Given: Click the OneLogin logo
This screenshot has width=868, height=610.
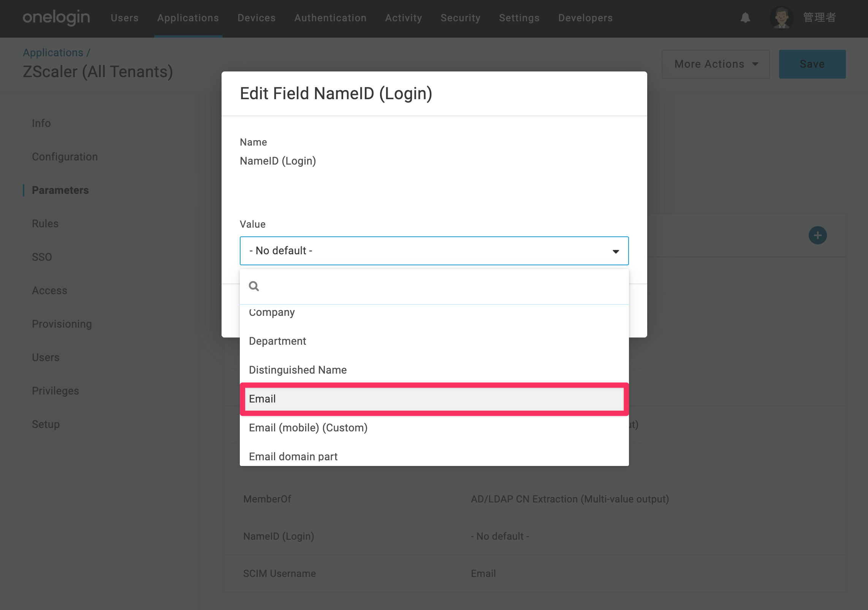Looking at the screenshot, I should 56,17.
